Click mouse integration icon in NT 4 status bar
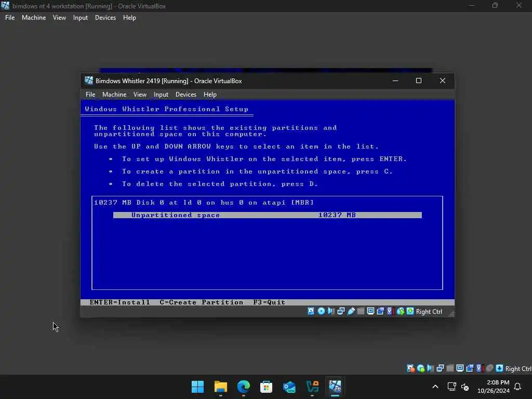532x399 pixels. click(x=489, y=368)
